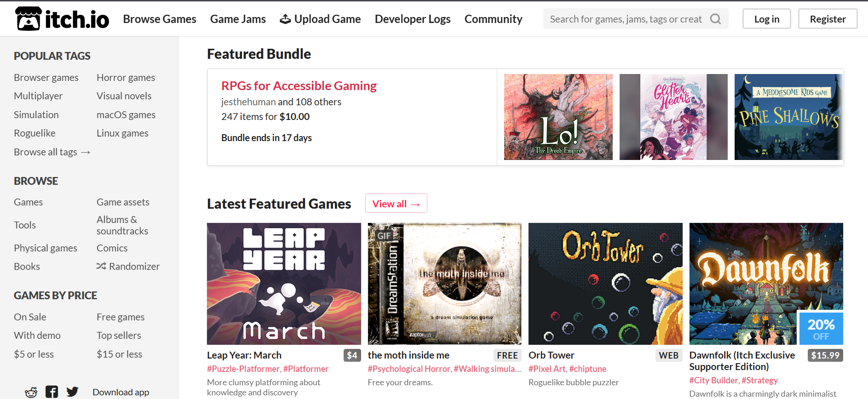868x399 pixels.
Task: Browse Games category in sidebar
Action: [x=28, y=202]
